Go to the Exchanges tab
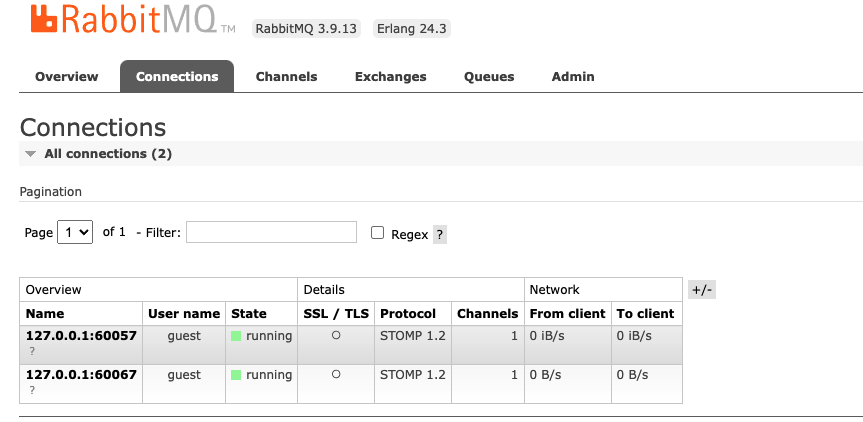The image size is (863, 422). [x=390, y=77]
